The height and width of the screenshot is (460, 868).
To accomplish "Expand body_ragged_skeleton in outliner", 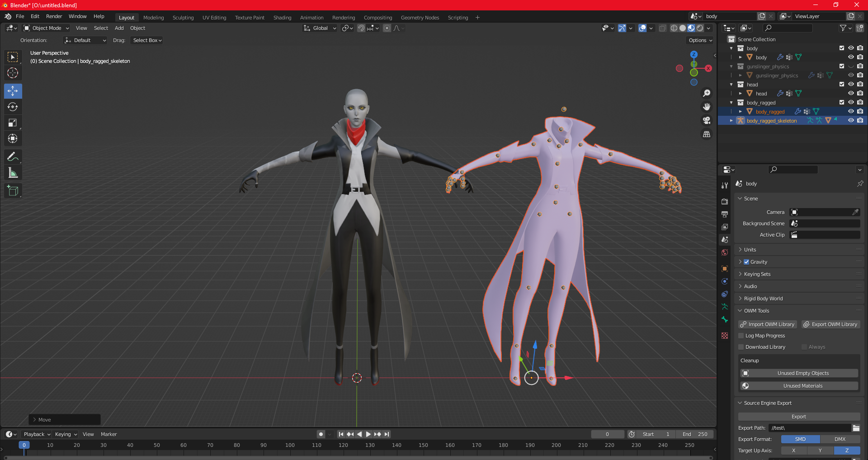I will pyautogui.click(x=731, y=121).
